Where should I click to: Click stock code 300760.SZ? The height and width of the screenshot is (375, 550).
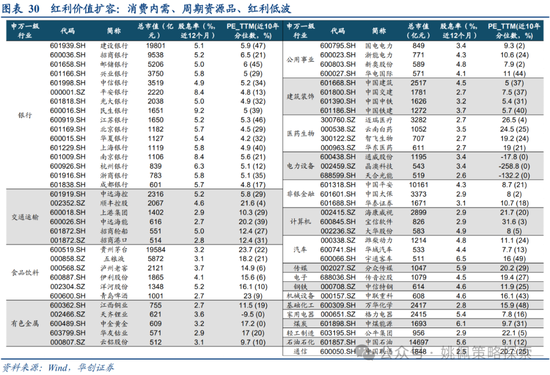point(338,120)
